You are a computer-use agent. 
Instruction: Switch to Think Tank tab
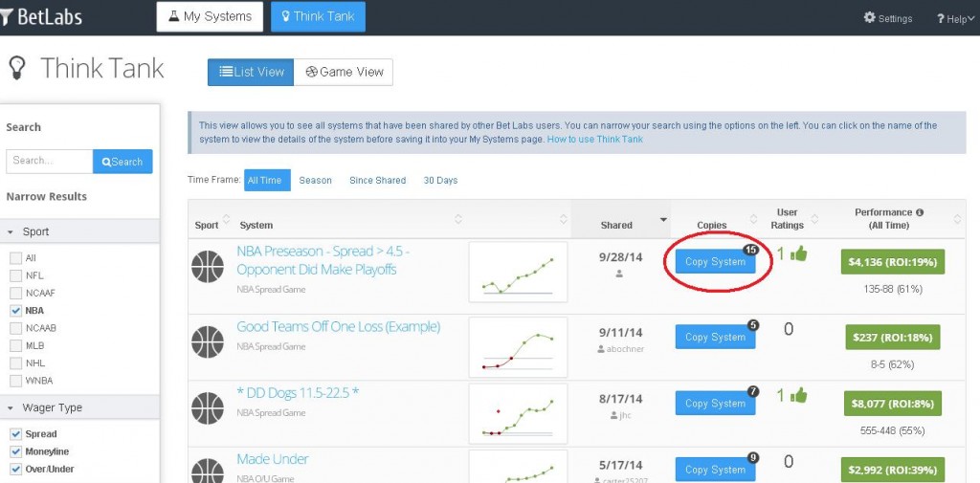click(x=318, y=17)
